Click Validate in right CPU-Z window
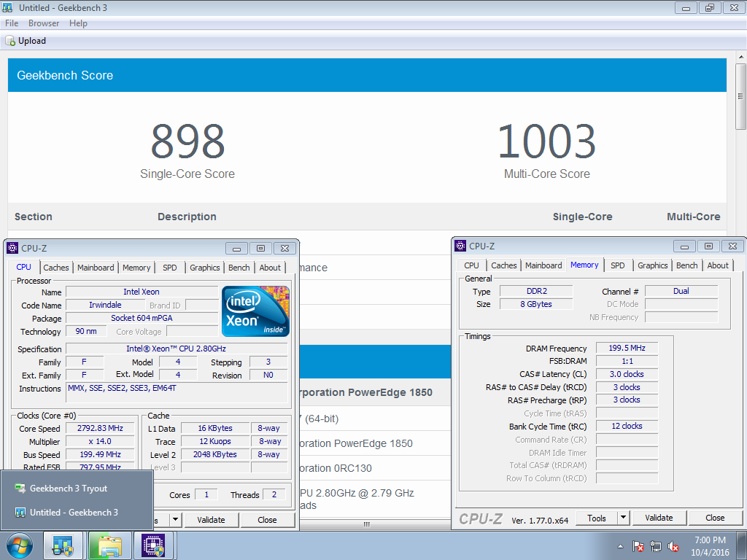The height and width of the screenshot is (560, 747). tap(659, 518)
